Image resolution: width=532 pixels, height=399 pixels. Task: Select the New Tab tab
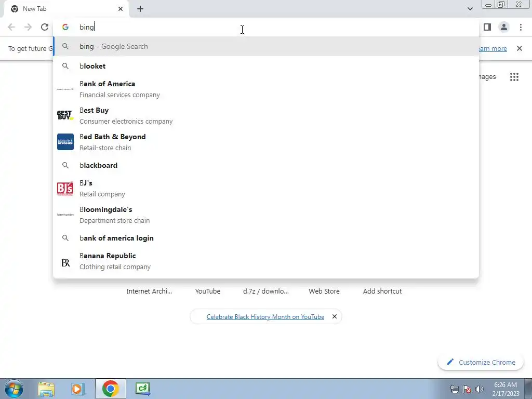pyautogui.click(x=67, y=9)
